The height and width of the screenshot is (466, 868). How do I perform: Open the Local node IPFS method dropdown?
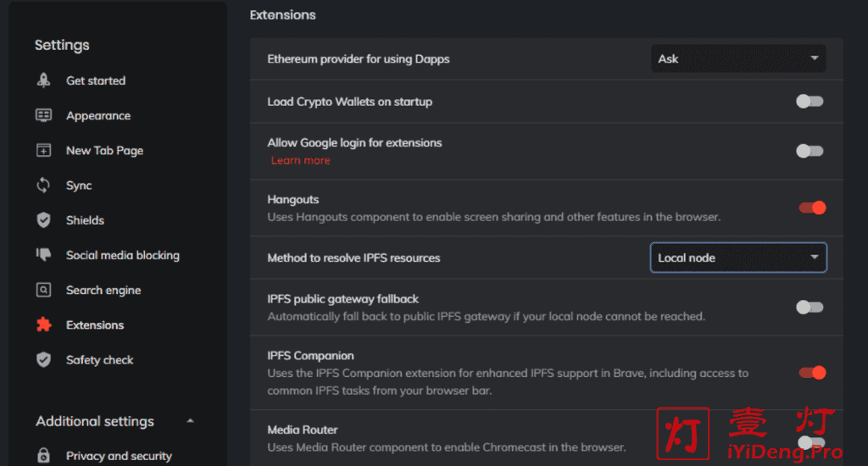[x=737, y=258]
